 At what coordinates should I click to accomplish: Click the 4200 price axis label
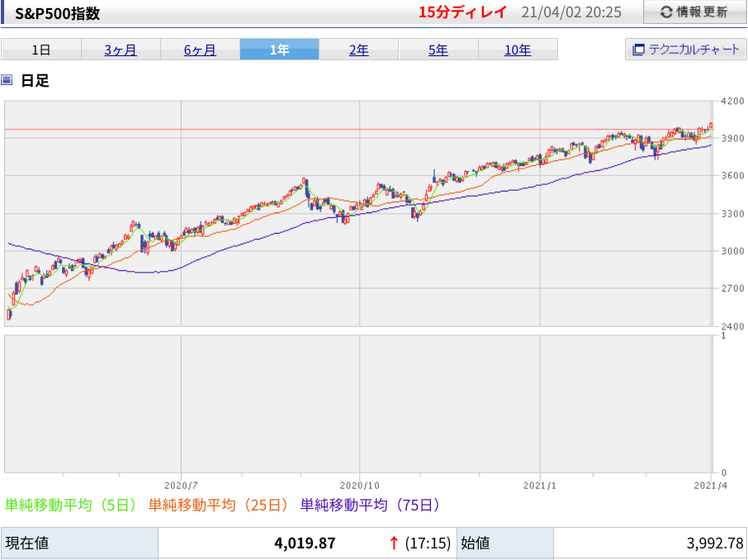click(732, 102)
